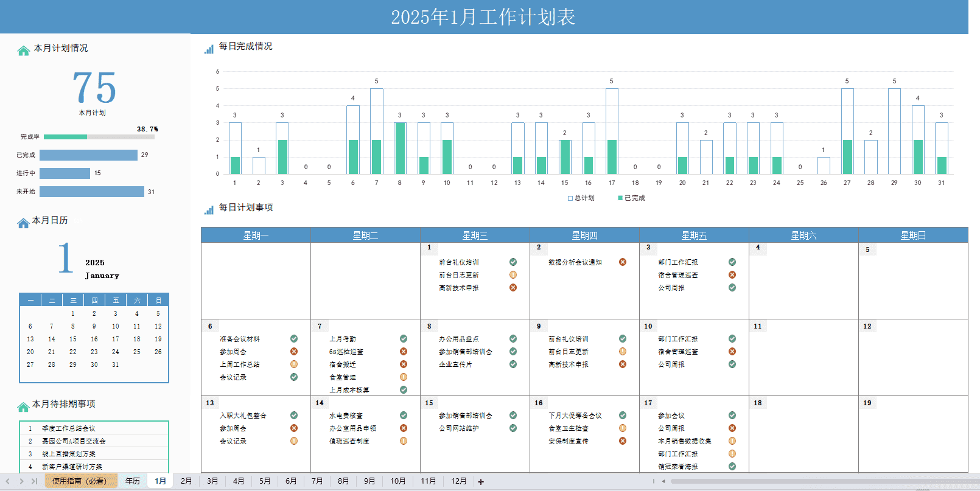Go to the 12月 sheet tab

pos(459,481)
